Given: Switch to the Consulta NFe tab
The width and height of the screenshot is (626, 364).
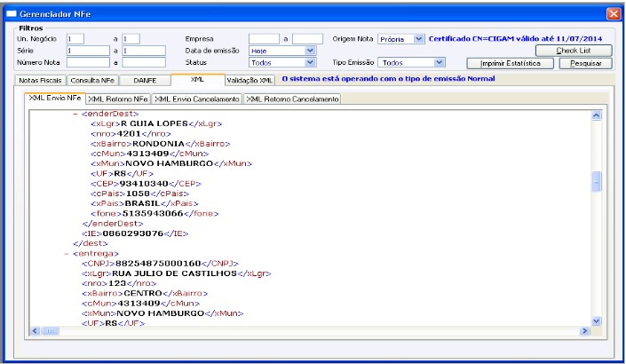Looking at the screenshot, I should [x=92, y=80].
